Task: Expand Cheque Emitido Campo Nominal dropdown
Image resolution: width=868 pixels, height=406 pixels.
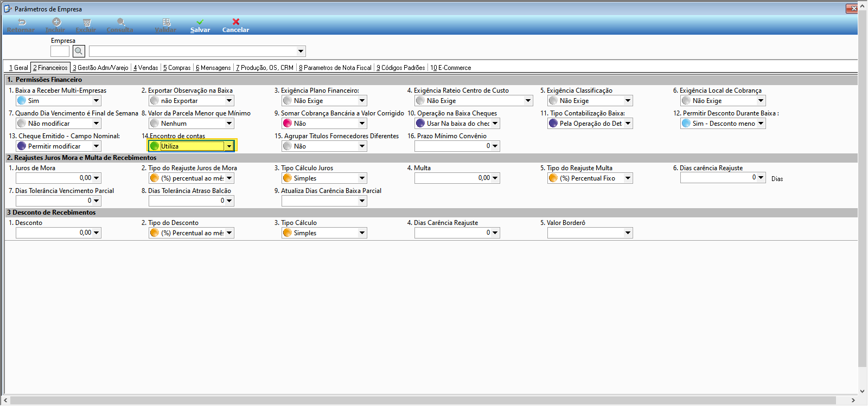Action: click(97, 146)
